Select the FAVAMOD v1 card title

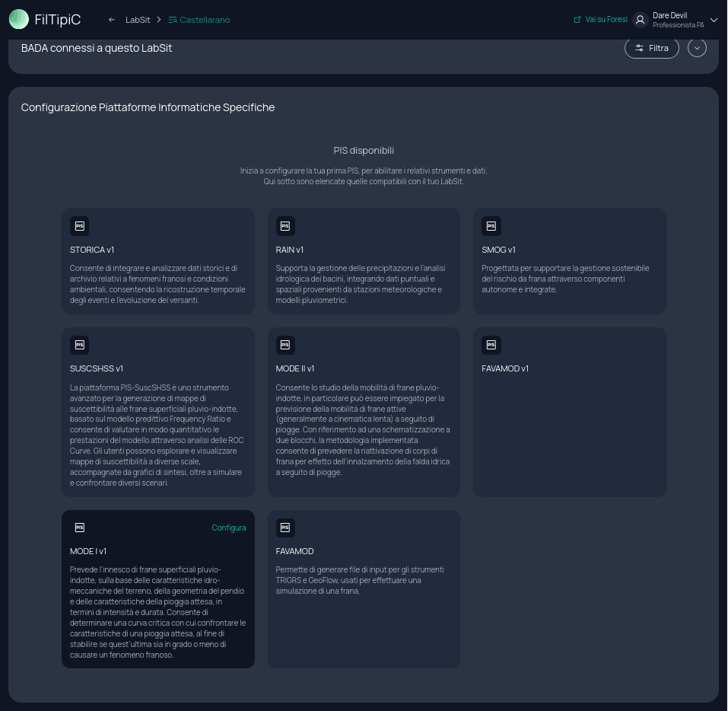click(505, 368)
